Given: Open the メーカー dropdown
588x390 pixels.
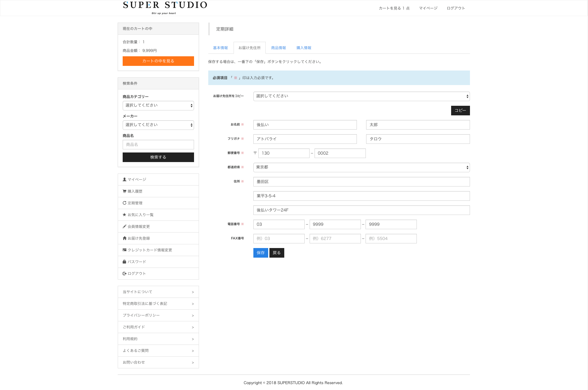Looking at the screenshot, I should [158, 125].
